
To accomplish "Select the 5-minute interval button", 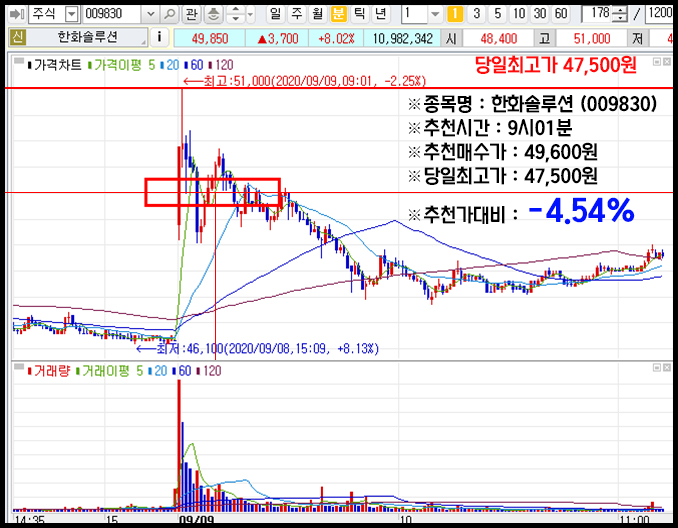I will click(497, 14).
